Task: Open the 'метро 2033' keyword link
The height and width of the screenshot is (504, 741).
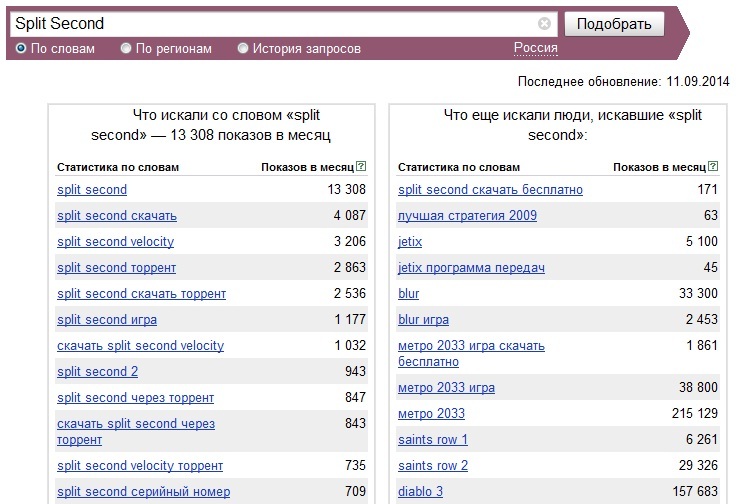Action: [431, 414]
